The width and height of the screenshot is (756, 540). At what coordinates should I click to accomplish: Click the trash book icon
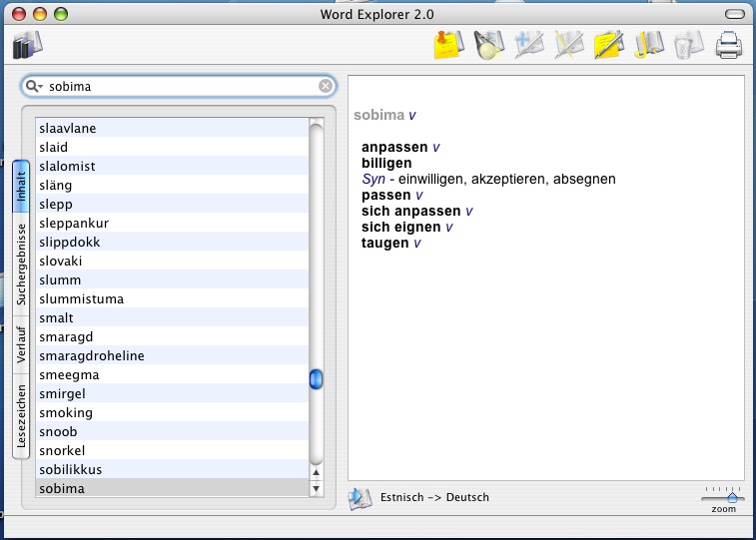click(x=688, y=45)
